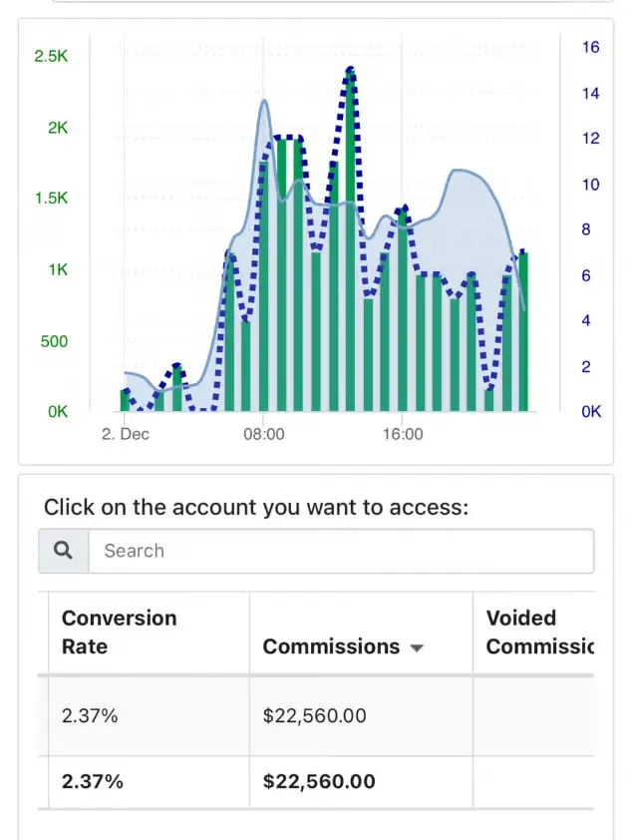Click the 16:00 x-axis label
This screenshot has width=632, height=840.
[403, 434]
